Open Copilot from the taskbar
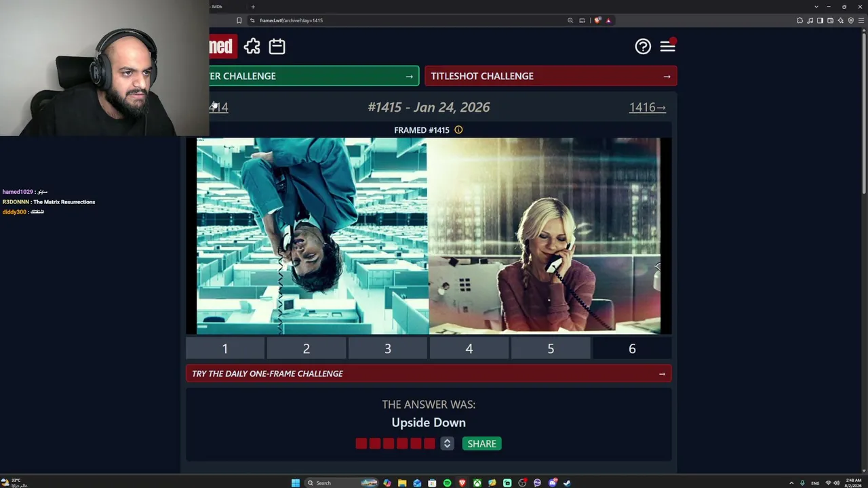 pos(387,483)
